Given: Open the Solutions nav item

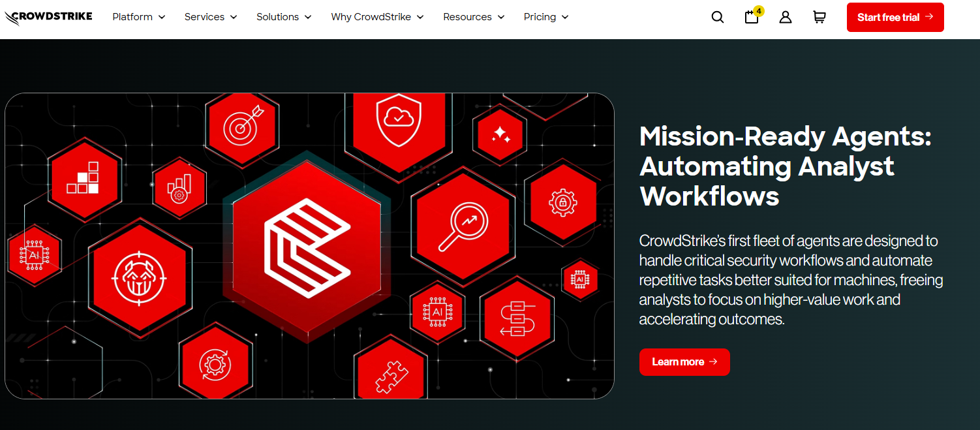Looking at the screenshot, I should pos(277,17).
